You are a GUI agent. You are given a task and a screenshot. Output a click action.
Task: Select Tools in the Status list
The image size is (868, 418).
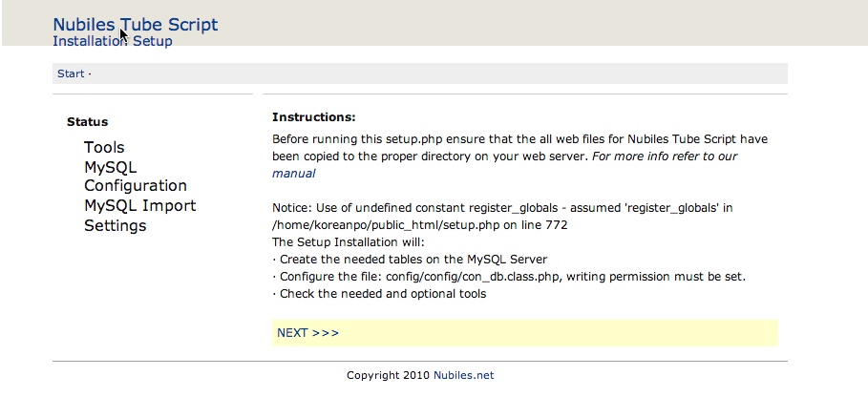point(104,147)
